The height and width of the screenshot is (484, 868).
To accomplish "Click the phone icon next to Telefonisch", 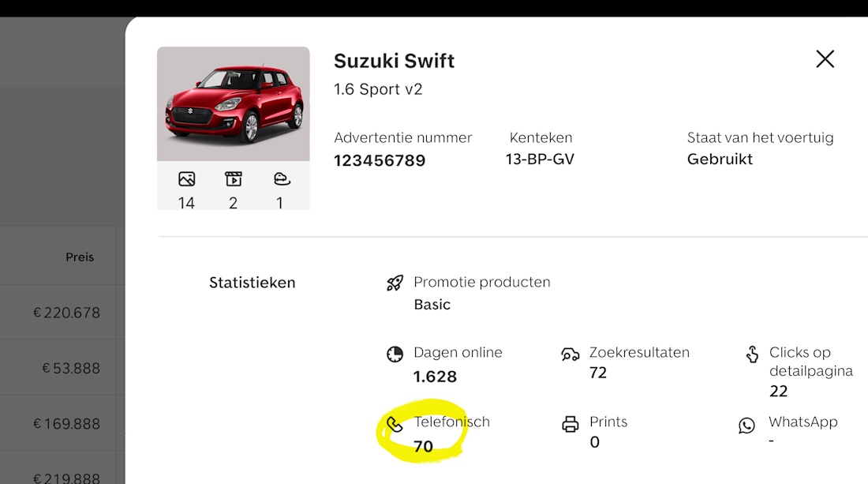I will 395,424.
